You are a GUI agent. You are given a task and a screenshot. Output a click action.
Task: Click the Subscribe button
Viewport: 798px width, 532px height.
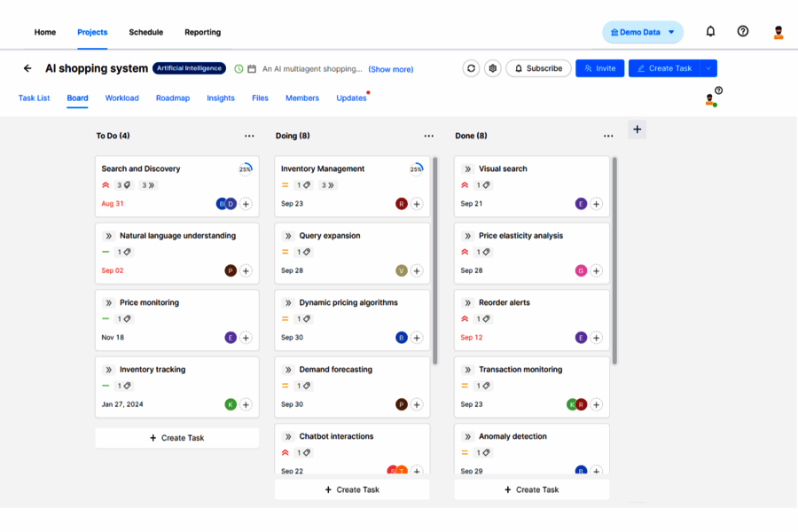tap(538, 68)
